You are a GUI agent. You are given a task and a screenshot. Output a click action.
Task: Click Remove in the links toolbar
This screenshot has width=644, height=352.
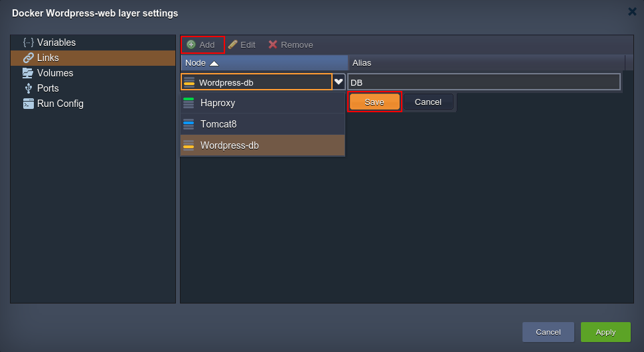290,44
